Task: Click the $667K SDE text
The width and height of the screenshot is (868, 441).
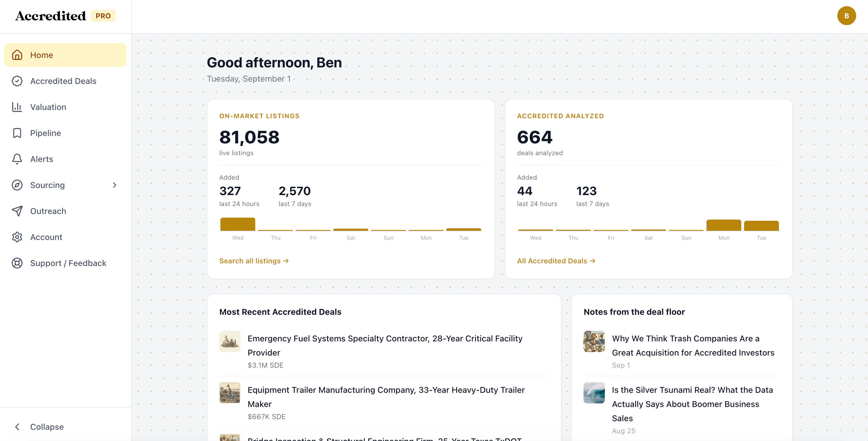Action: pos(266,416)
